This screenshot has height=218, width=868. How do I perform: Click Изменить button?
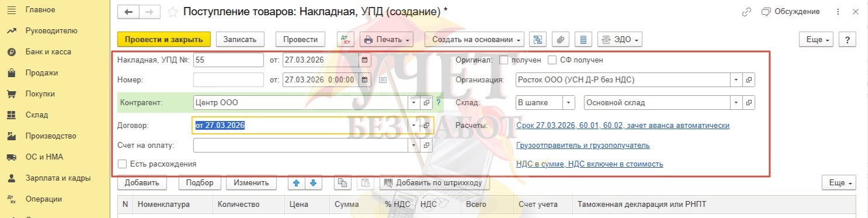pyautogui.click(x=251, y=182)
